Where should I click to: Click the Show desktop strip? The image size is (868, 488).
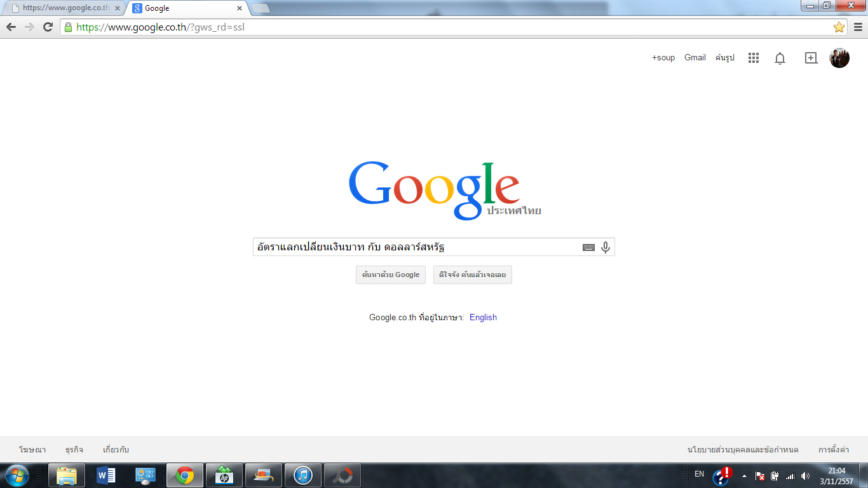pyautogui.click(x=864, y=475)
